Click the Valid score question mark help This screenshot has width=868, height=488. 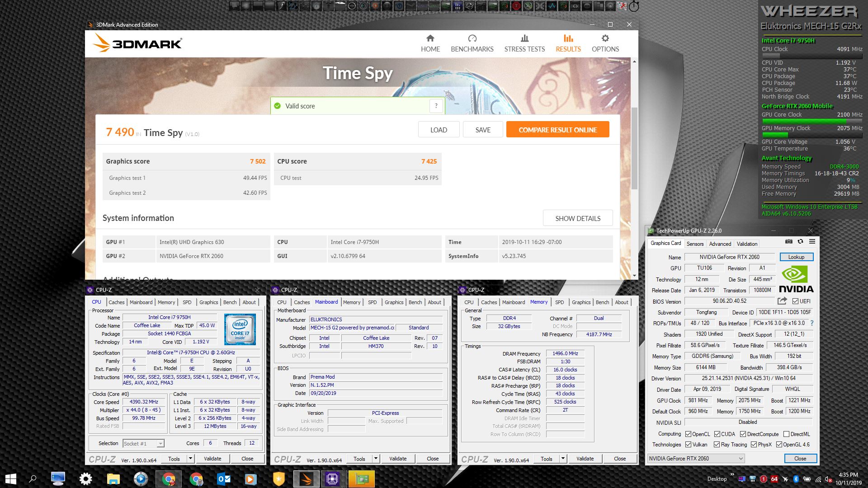[436, 106]
